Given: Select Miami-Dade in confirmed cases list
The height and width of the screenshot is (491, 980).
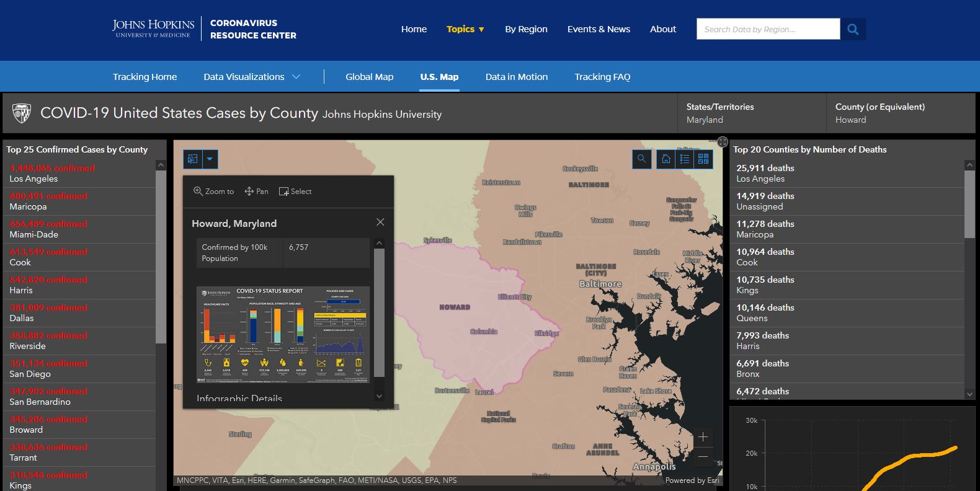Looking at the screenshot, I should coord(79,229).
